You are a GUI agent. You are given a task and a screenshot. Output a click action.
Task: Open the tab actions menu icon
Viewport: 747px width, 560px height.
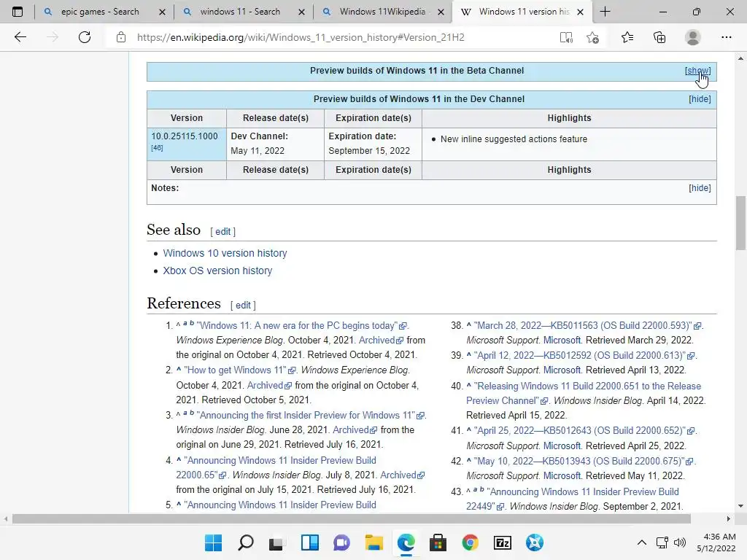point(18,12)
